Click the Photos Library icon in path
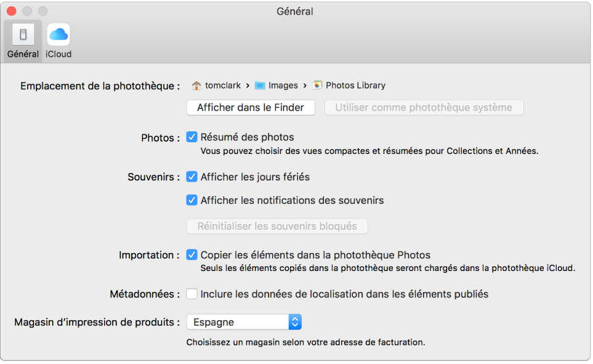The height and width of the screenshot is (364, 593). click(318, 86)
